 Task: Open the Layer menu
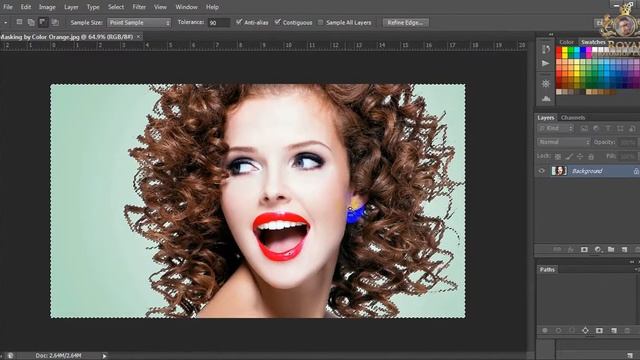tap(71, 7)
